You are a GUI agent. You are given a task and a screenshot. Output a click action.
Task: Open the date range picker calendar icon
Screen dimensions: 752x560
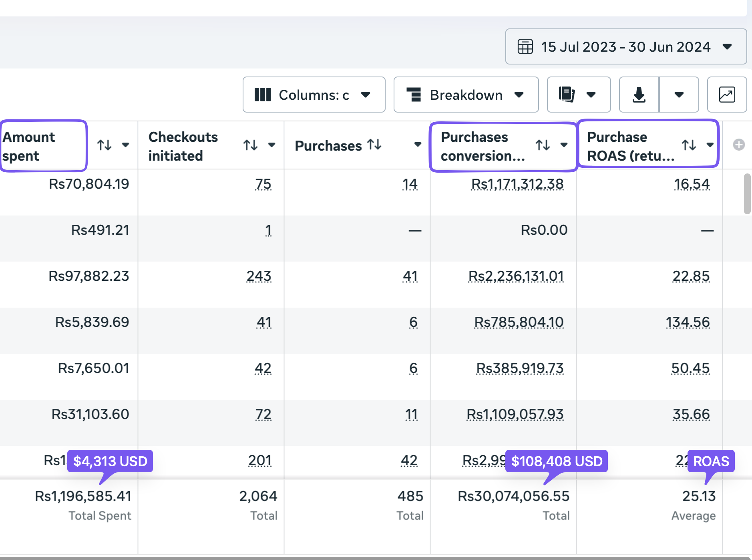(525, 46)
